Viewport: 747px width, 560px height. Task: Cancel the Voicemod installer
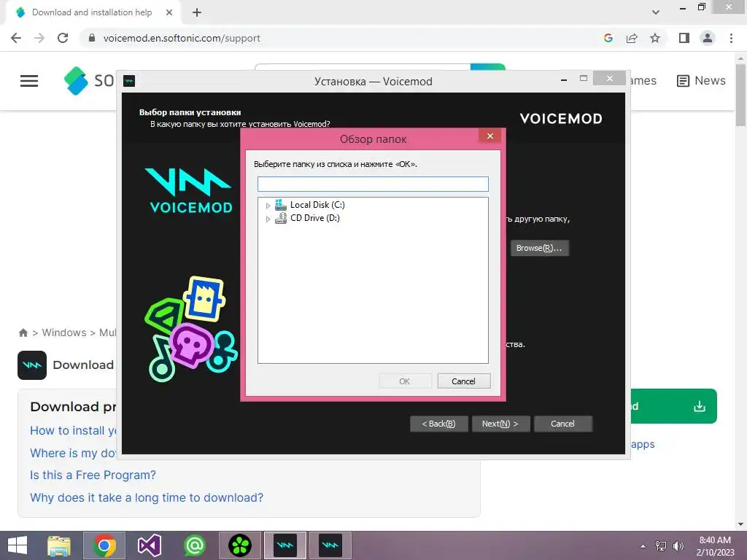tap(562, 424)
